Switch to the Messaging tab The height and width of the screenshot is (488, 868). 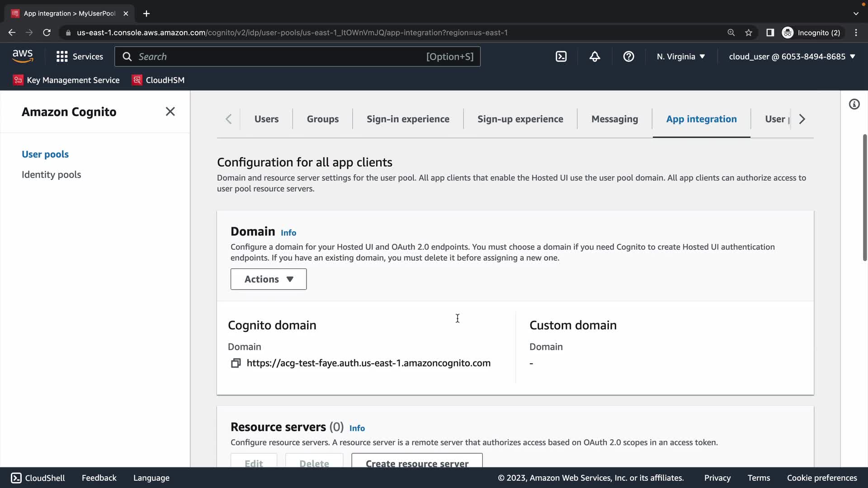[614, 119]
